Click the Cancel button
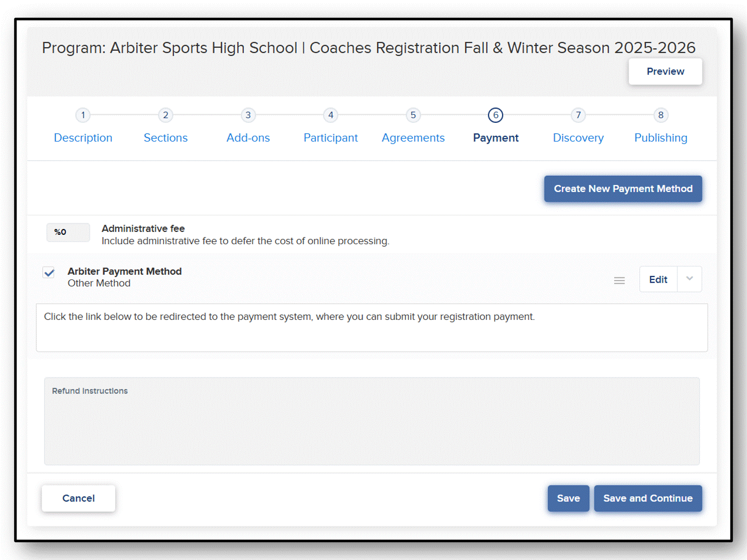This screenshot has height=560, width=747. [78, 498]
